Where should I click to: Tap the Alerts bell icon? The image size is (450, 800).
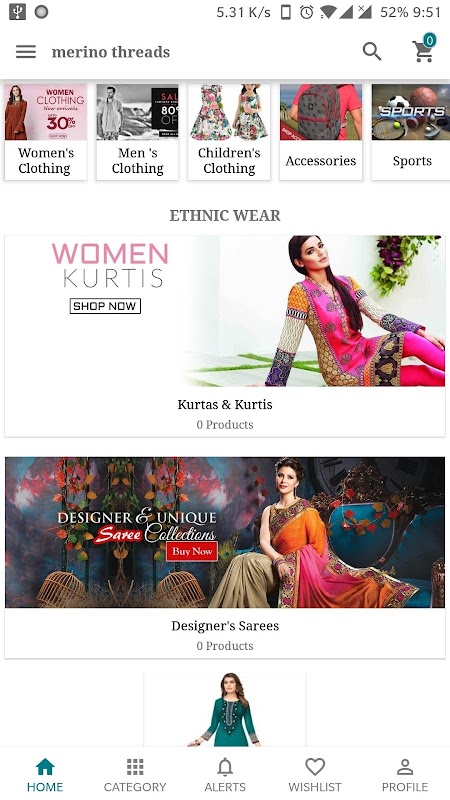pos(225,766)
